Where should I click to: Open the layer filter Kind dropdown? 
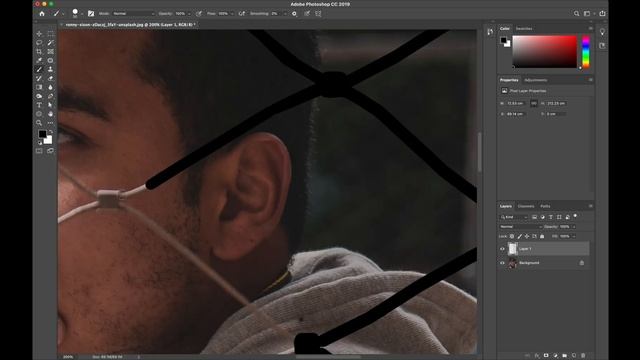[514, 217]
